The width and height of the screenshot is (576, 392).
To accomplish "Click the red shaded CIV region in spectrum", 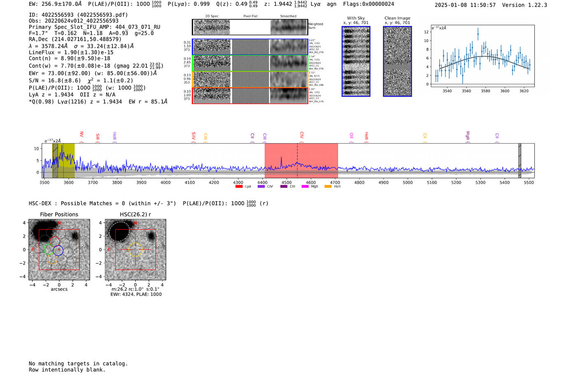I will pos(301,160).
